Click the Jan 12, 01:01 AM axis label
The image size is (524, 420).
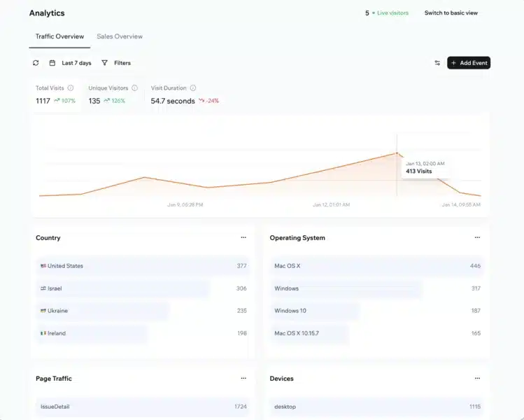click(x=331, y=204)
